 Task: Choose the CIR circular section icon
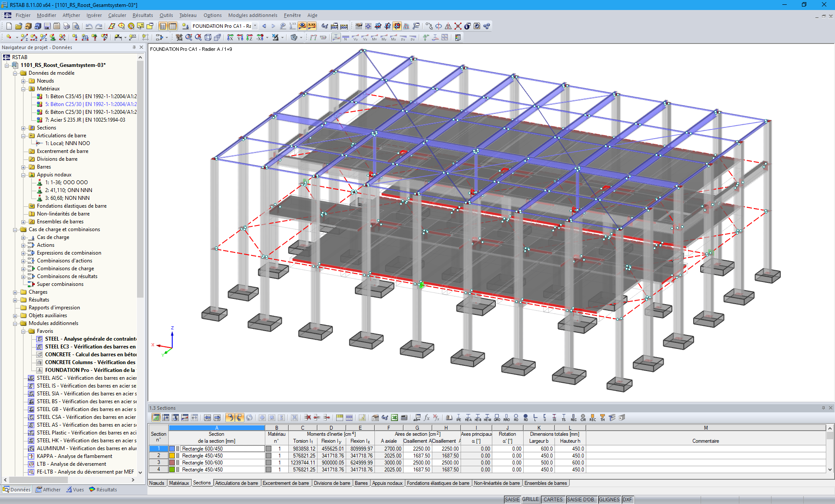[x=583, y=418]
